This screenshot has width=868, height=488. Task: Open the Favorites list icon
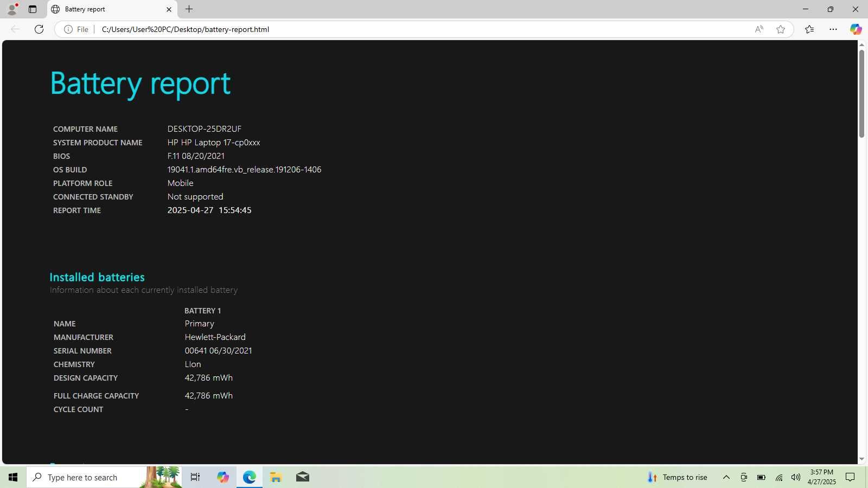click(x=809, y=29)
